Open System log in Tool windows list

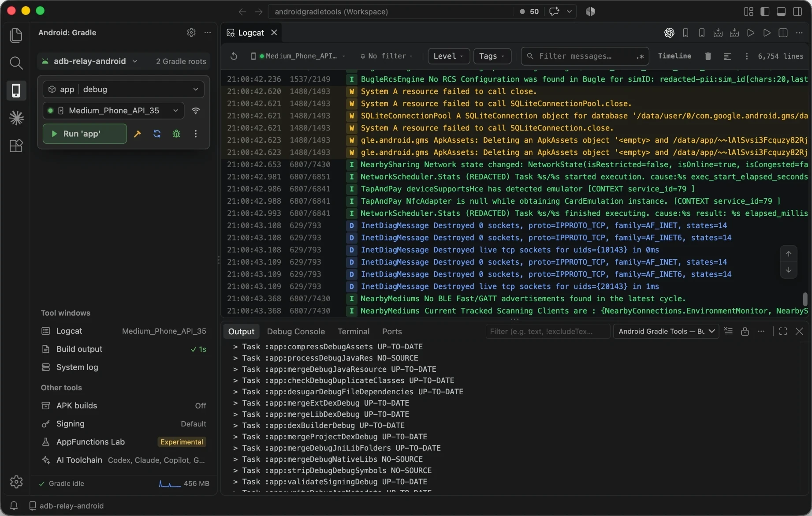123,367
